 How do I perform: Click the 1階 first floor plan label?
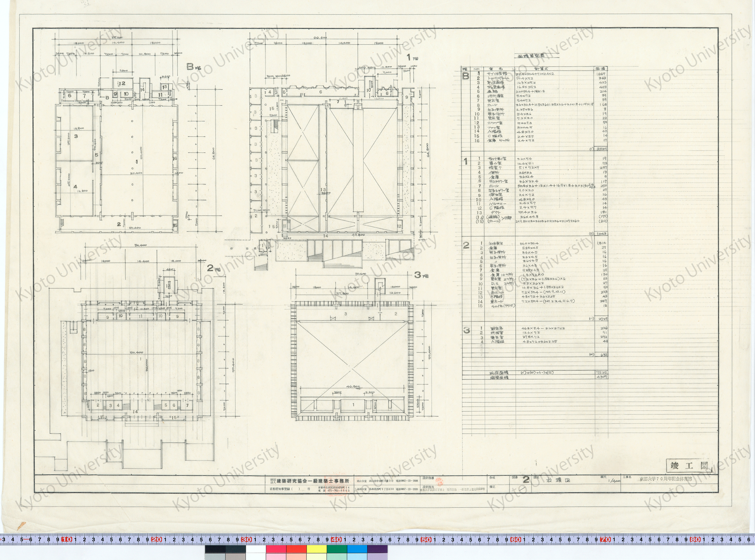point(412,57)
